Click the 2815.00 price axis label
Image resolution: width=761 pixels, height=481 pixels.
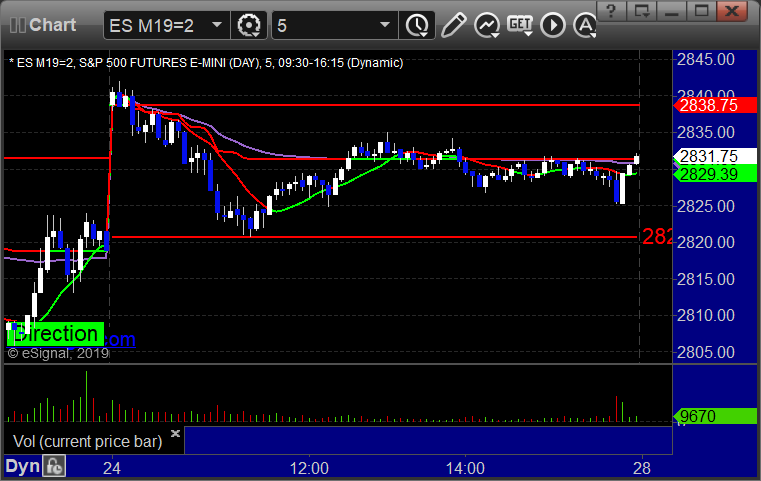pyautogui.click(x=706, y=279)
